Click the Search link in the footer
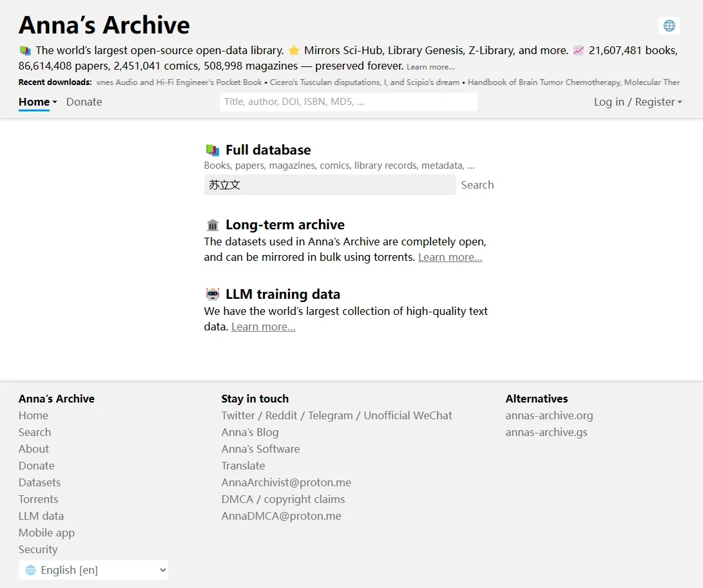The width and height of the screenshot is (703, 588). pyautogui.click(x=35, y=432)
